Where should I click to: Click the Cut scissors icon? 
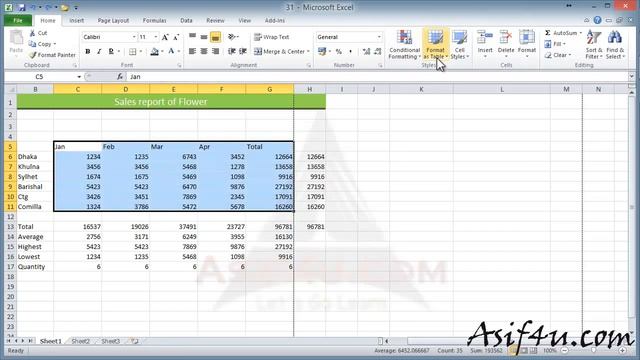pyautogui.click(x=33, y=33)
